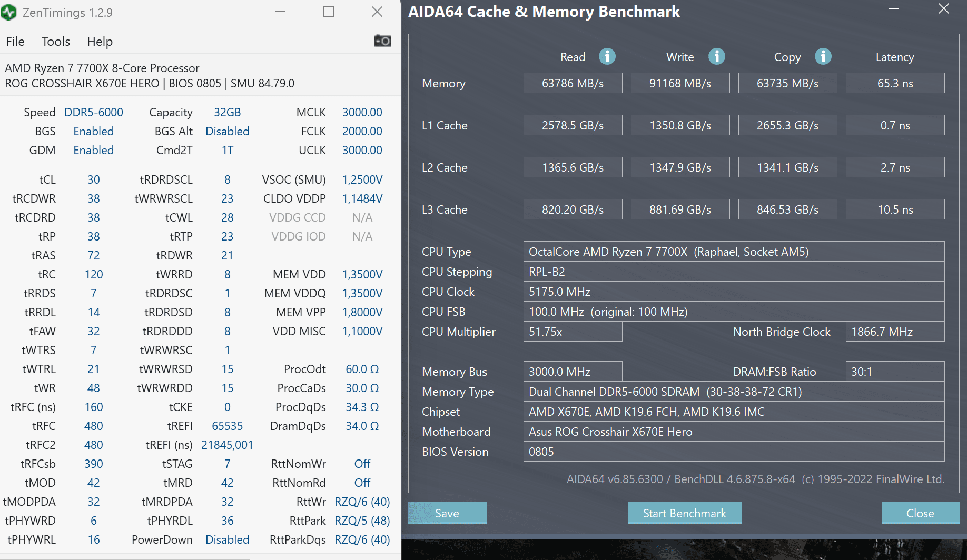Open the Help menu
Viewport: 967px width, 560px height.
click(100, 42)
